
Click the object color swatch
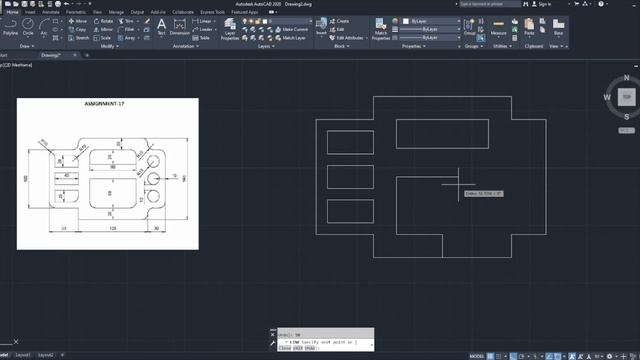(406, 21)
